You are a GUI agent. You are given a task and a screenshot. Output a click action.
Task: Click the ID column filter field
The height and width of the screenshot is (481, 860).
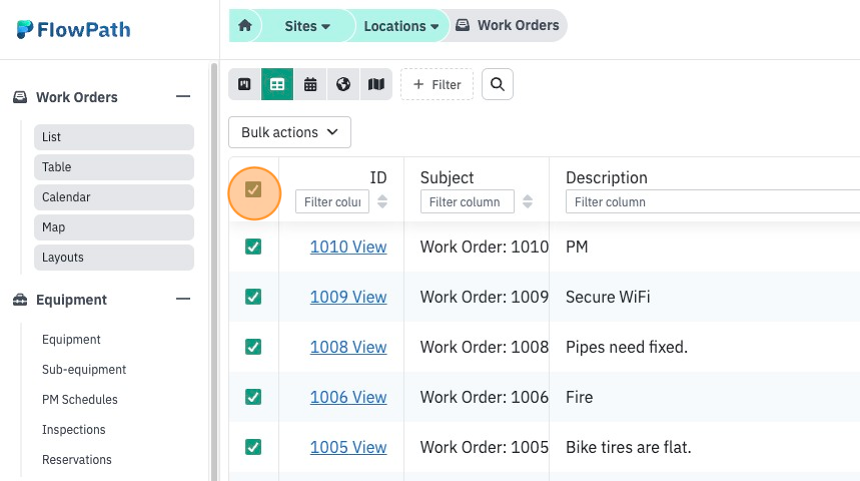pyautogui.click(x=332, y=201)
